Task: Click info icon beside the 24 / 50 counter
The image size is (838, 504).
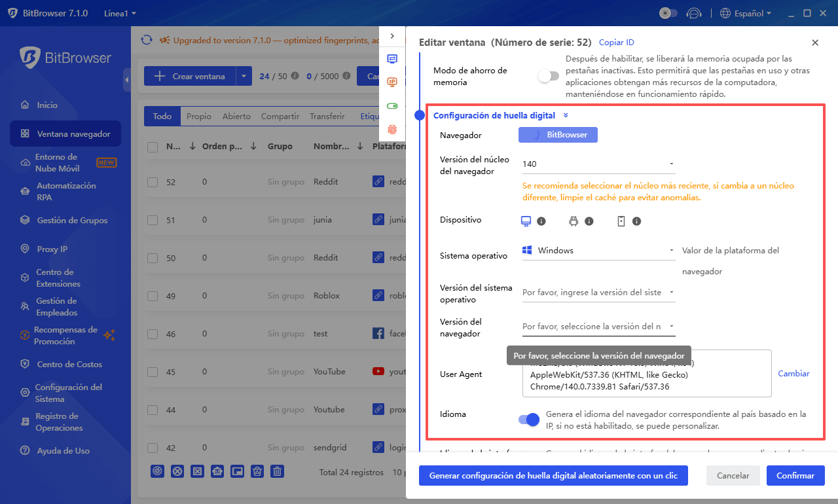Action: coord(295,76)
